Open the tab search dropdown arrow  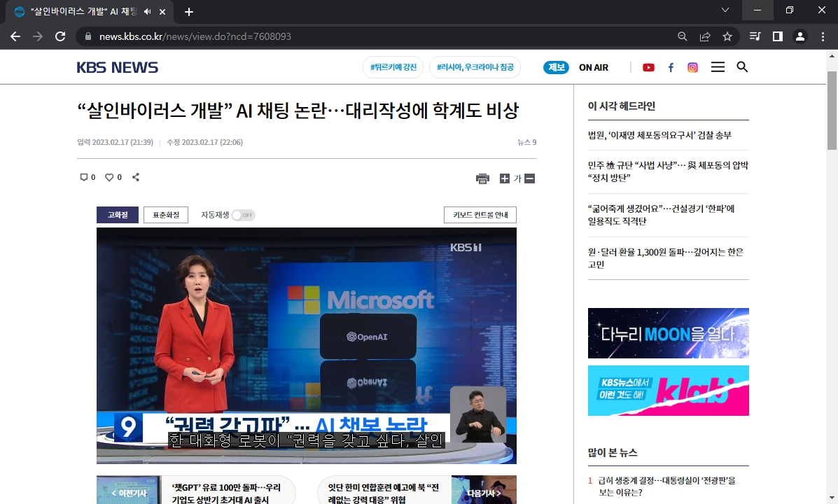click(x=725, y=10)
